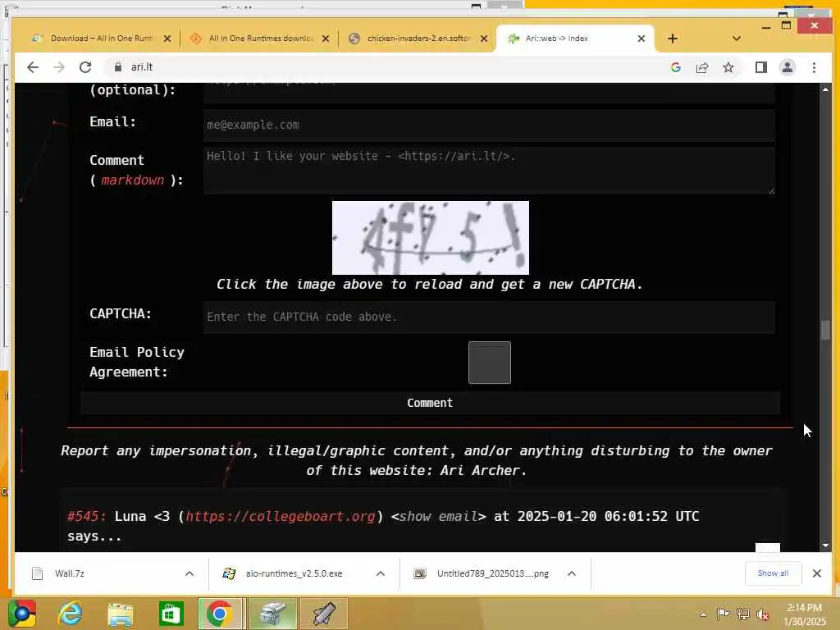Switch to Chrome in taskbar

coord(220,614)
